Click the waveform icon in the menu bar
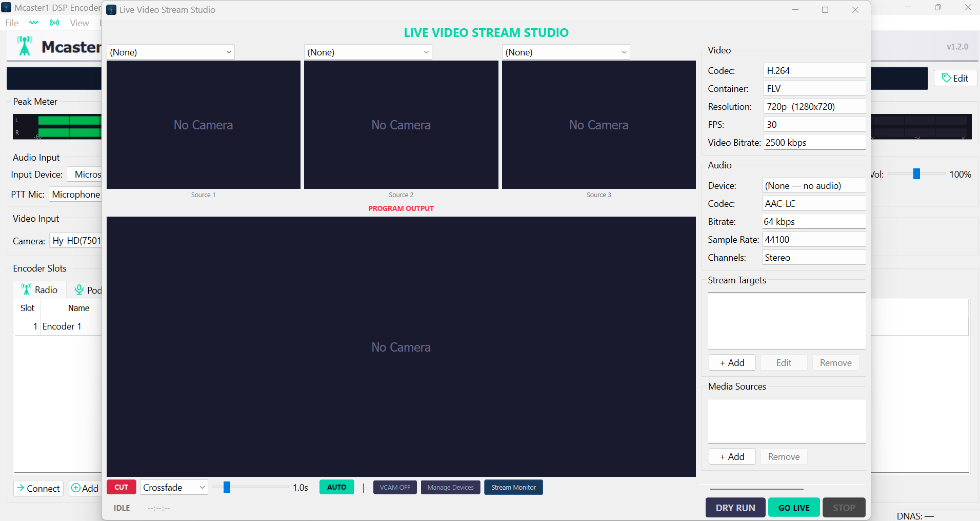Screen dimensions: 980x521 tap(34, 23)
